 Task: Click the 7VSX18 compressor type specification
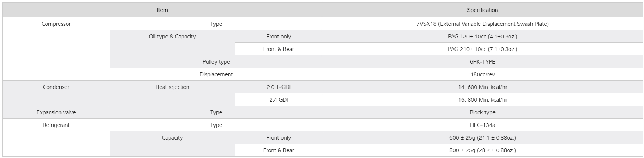pyautogui.click(x=482, y=24)
